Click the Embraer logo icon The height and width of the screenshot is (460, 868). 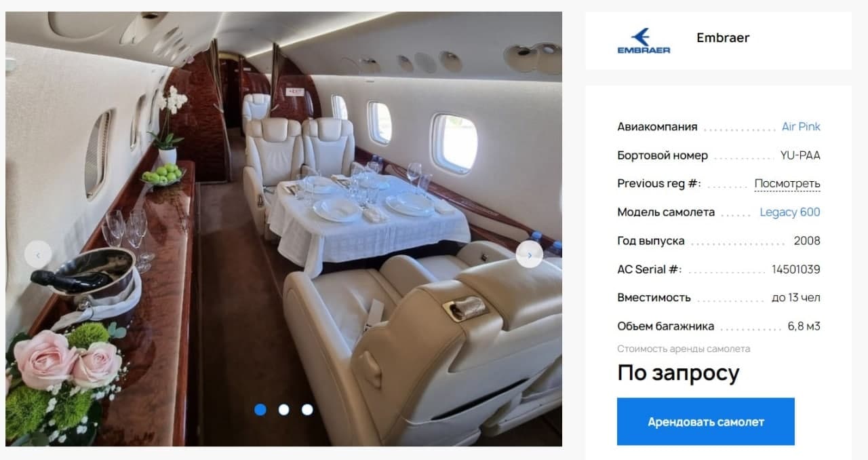click(644, 41)
